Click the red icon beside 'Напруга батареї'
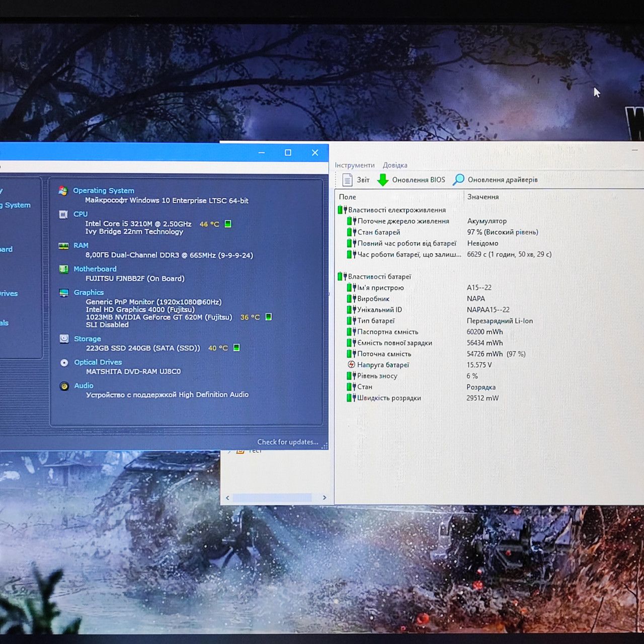 [351, 365]
